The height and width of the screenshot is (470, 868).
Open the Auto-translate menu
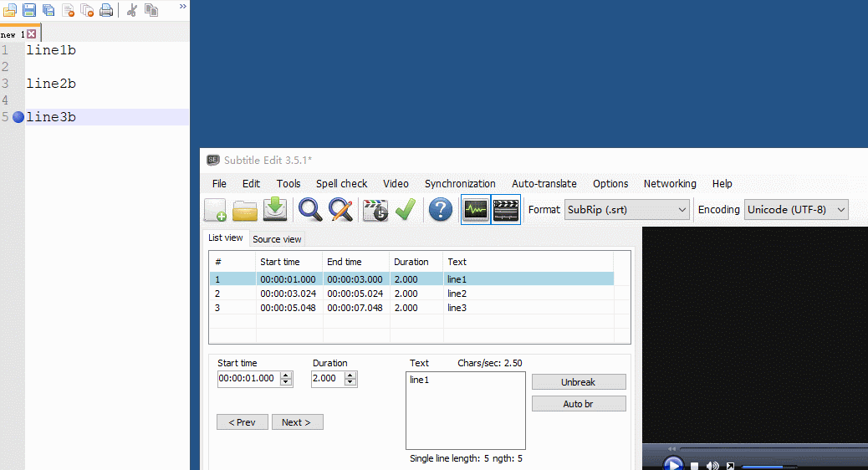(544, 184)
